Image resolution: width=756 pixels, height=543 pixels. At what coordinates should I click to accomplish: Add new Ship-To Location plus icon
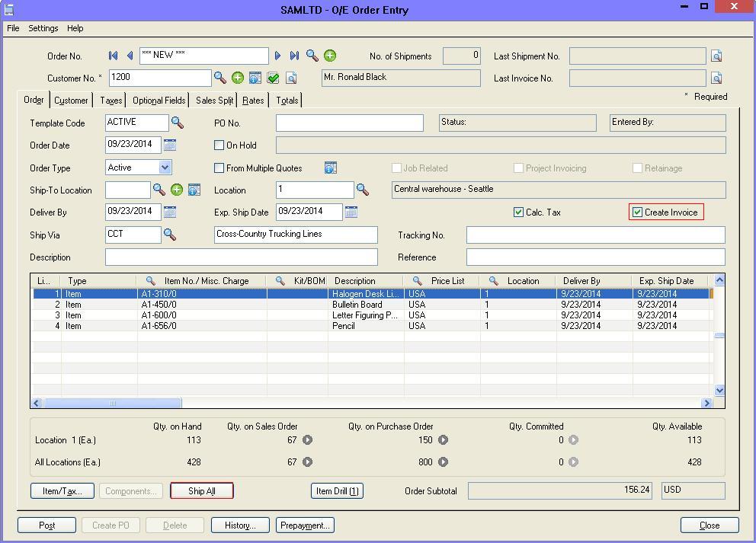coord(177,190)
